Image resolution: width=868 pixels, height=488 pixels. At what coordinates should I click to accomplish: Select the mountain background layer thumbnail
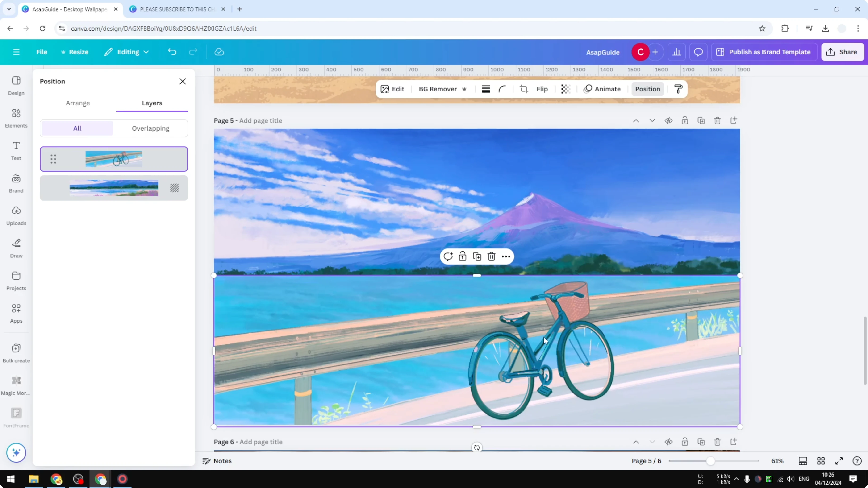113,188
